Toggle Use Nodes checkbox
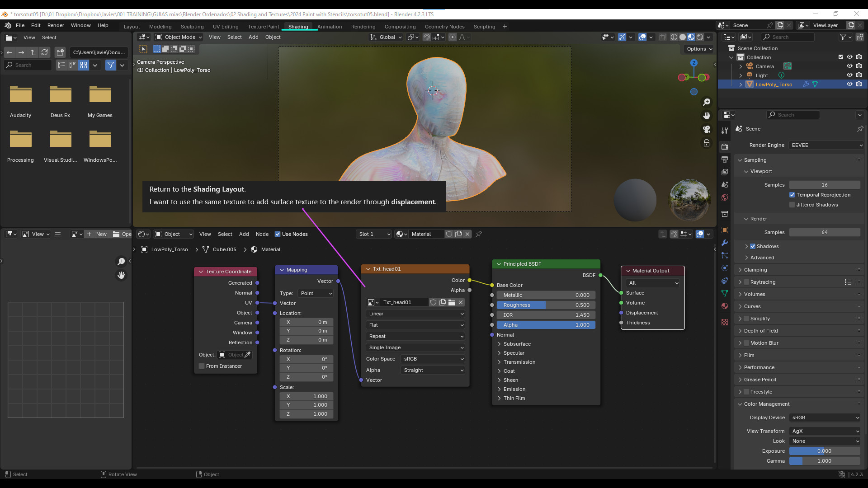This screenshot has height=488, width=868. coord(278,234)
